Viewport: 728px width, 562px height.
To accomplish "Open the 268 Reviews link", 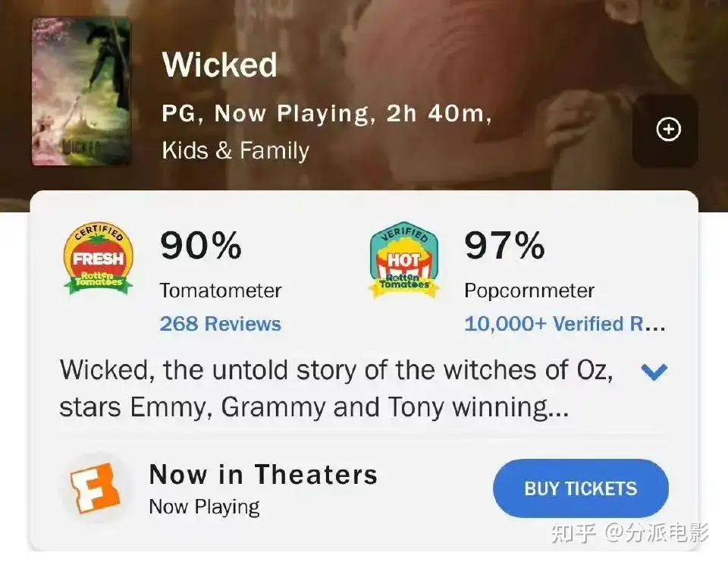I will [221, 324].
